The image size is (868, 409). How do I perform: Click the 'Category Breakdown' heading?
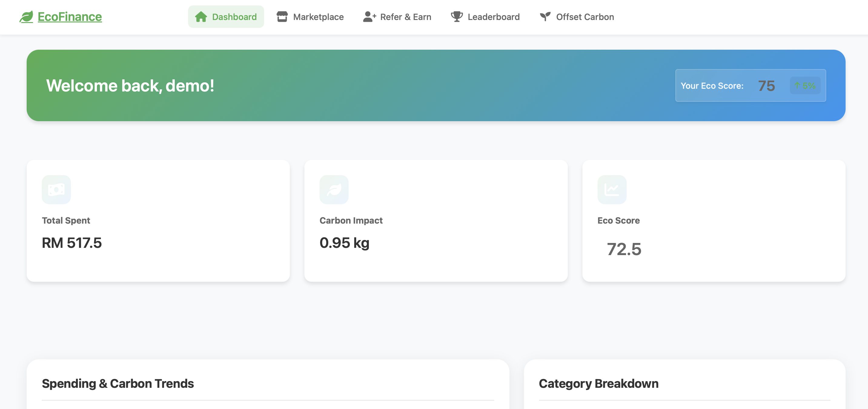(x=599, y=384)
